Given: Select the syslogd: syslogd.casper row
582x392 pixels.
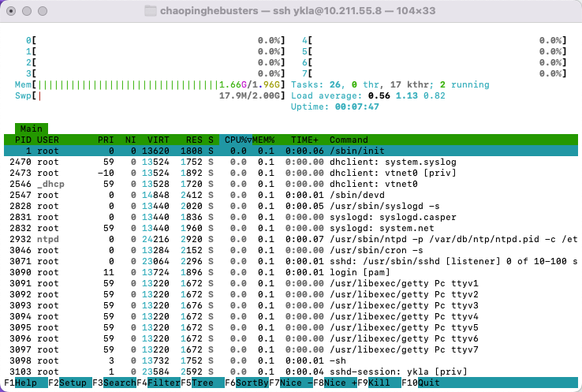Looking at the screenshot, I should pyautogui.click(x=291, y=217).
